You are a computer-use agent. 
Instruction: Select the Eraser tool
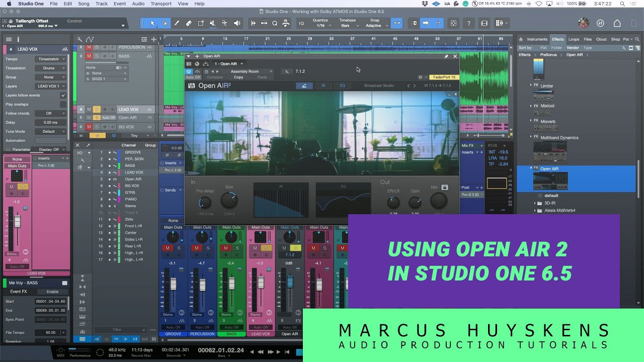[x=189, y=23]
